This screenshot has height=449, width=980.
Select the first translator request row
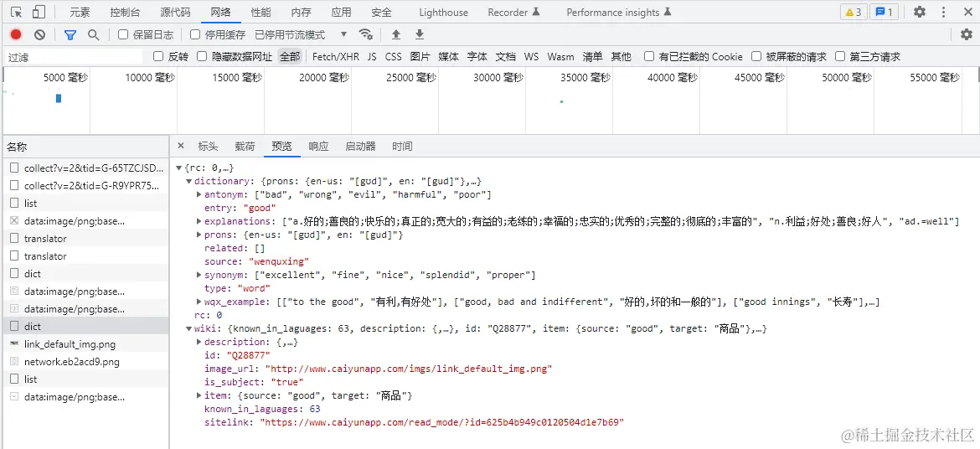click(x=85, y=238)
